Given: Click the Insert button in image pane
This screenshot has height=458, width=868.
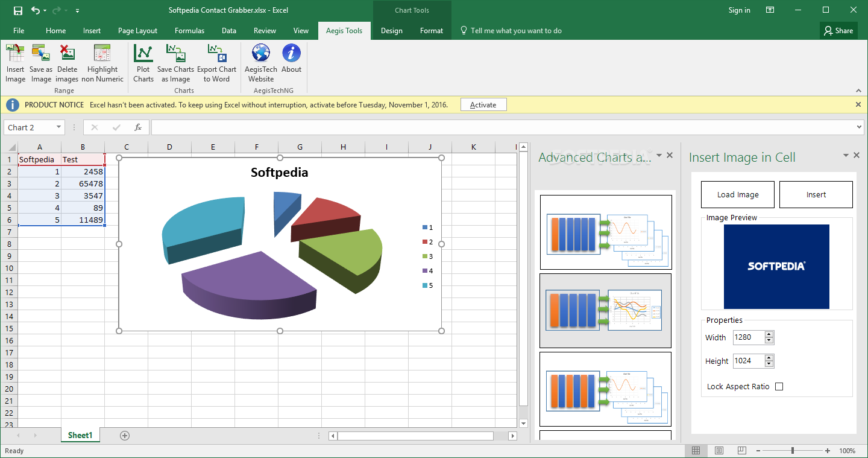Looking at the screenshot, I should pos(816,194).
